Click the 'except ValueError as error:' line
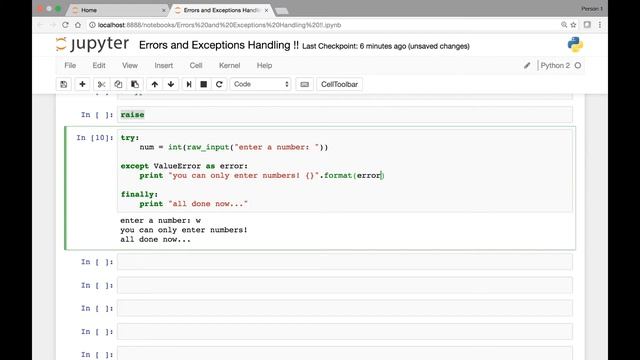The height and width of the screenshot is (360, 640). (x=184, y=166)
